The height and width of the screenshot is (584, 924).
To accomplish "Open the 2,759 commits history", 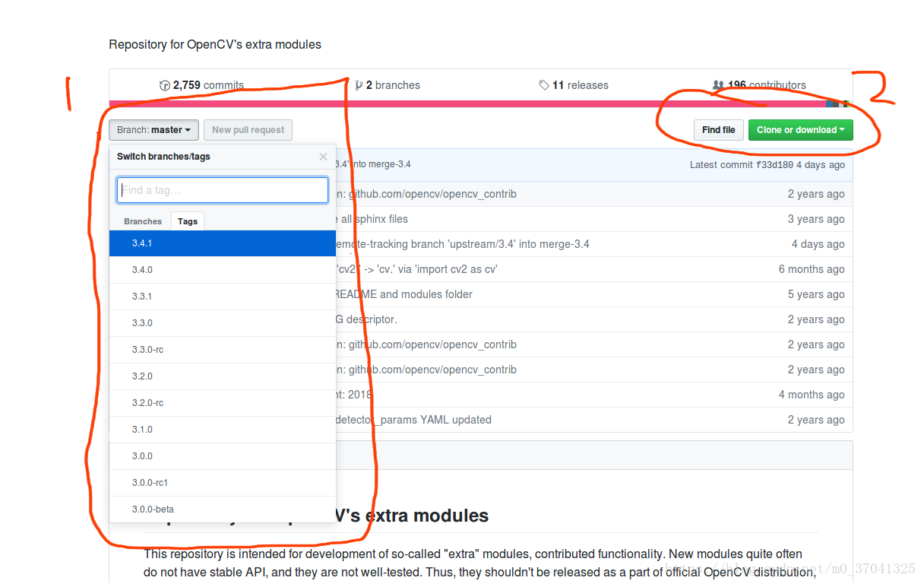I will pos(202,85).
